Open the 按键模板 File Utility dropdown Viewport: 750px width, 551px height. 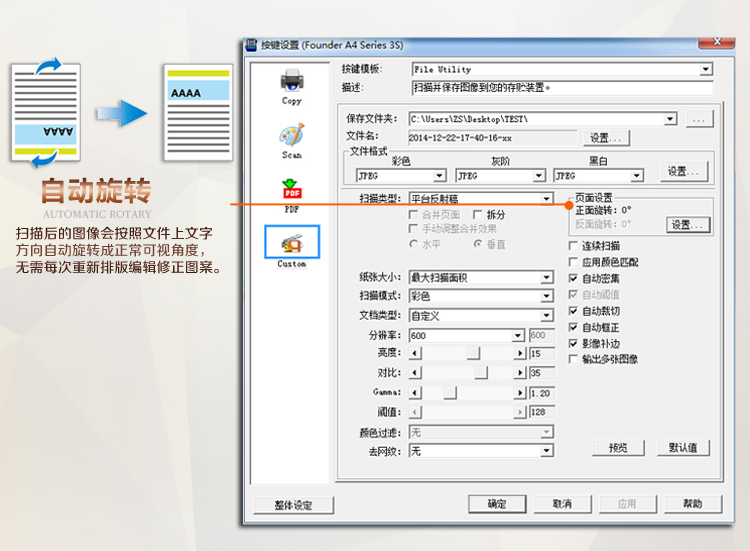click(x=706, y=70)
